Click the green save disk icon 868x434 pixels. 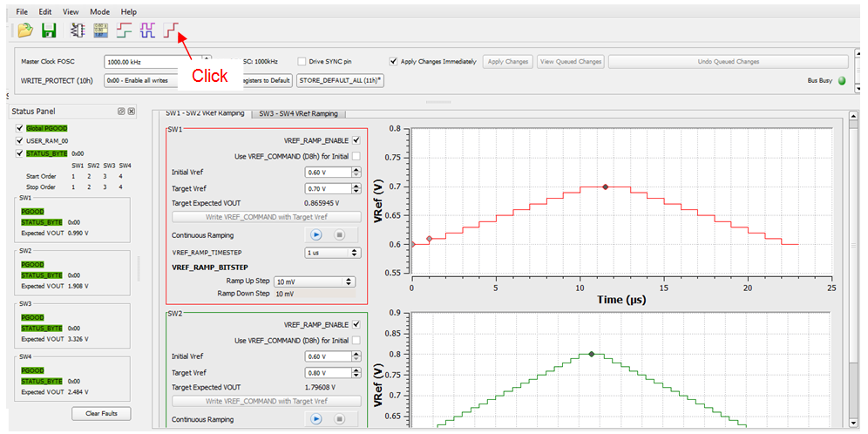pyautogui.click(x=50, y=30)
